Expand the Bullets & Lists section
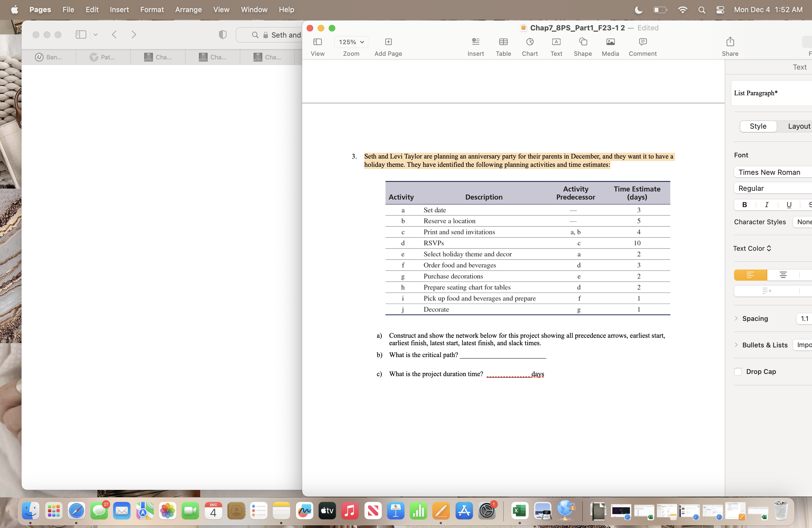 tap(736, 345)
